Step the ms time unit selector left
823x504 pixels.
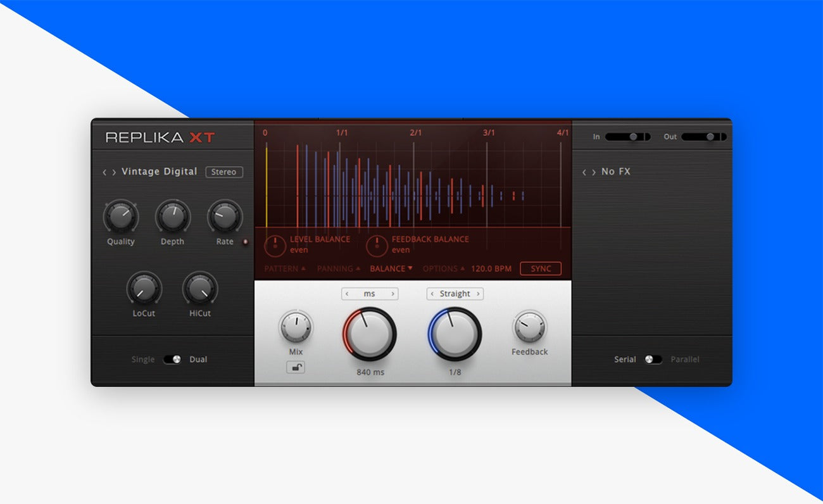pos(347,294)
